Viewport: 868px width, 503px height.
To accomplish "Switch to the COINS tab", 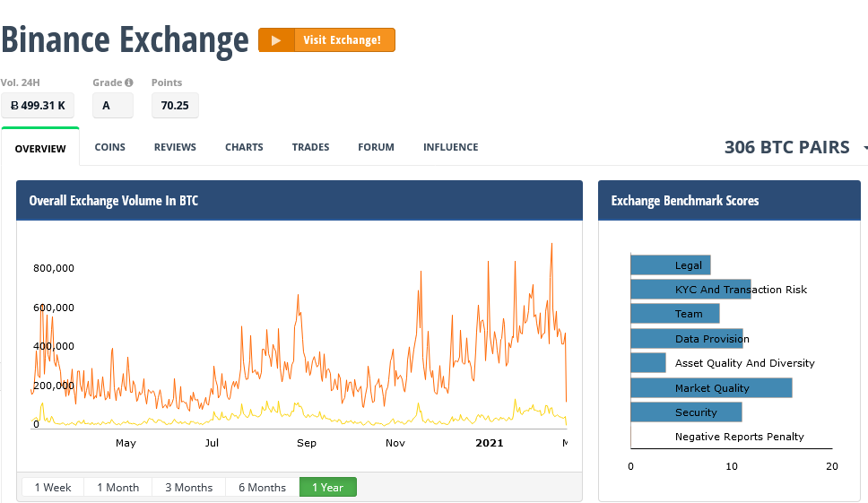I will pos(109,147).
